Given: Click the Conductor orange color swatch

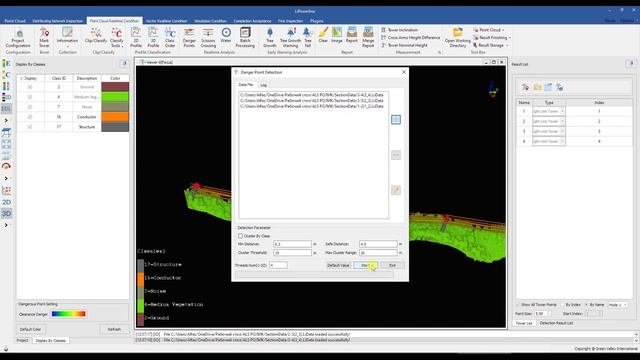Looking at the screenshot, I should [115, 117].
